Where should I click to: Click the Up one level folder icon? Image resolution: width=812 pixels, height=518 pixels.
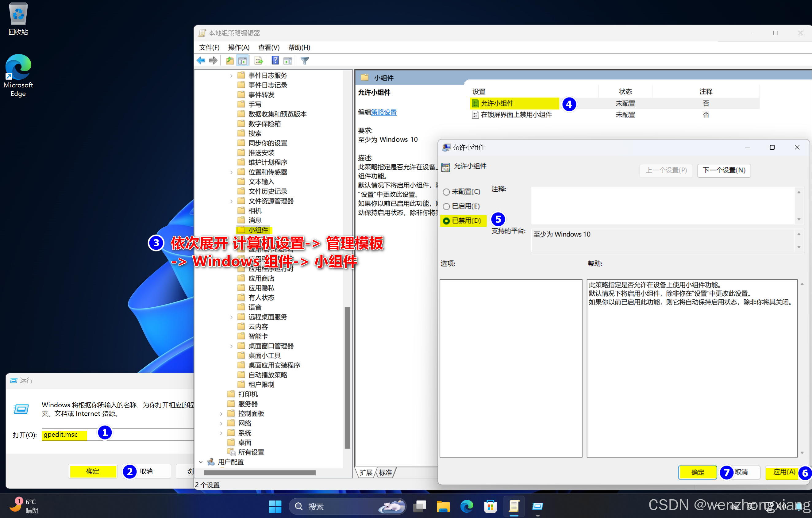click(230, 61)
